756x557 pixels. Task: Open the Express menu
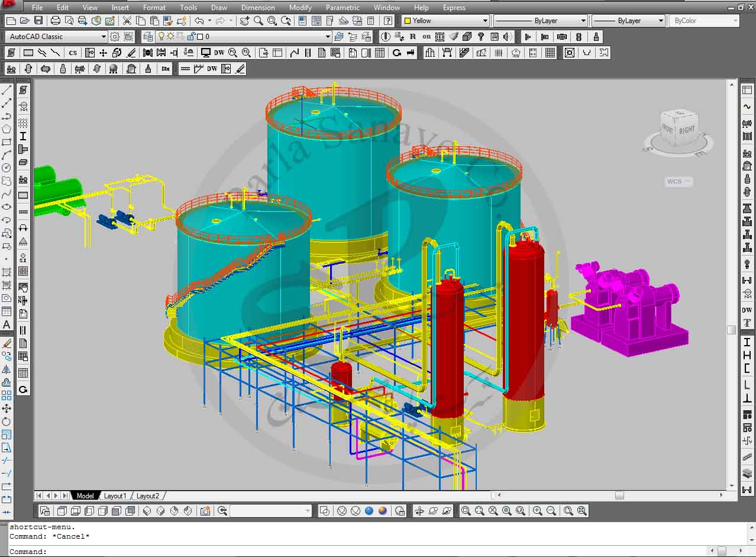(454, 8)
